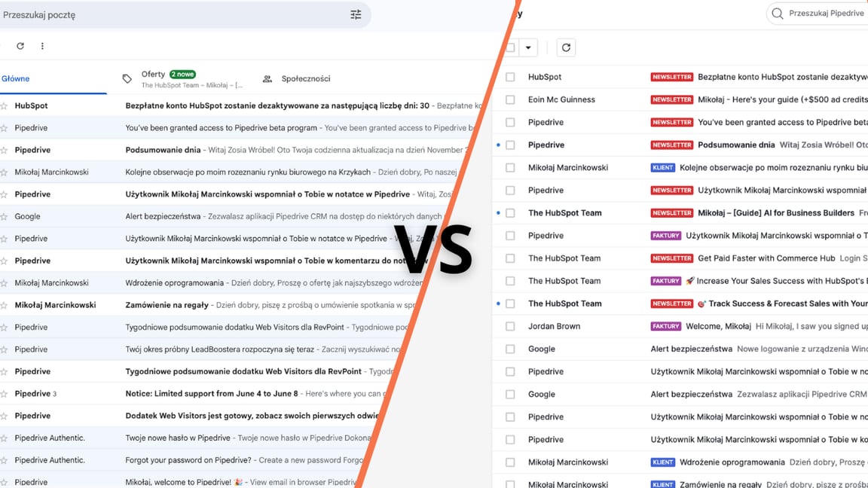This screenshot has width=868, height=488.
Task: Click the Pipedrive refresh button
Action: [x=566, y=47]
